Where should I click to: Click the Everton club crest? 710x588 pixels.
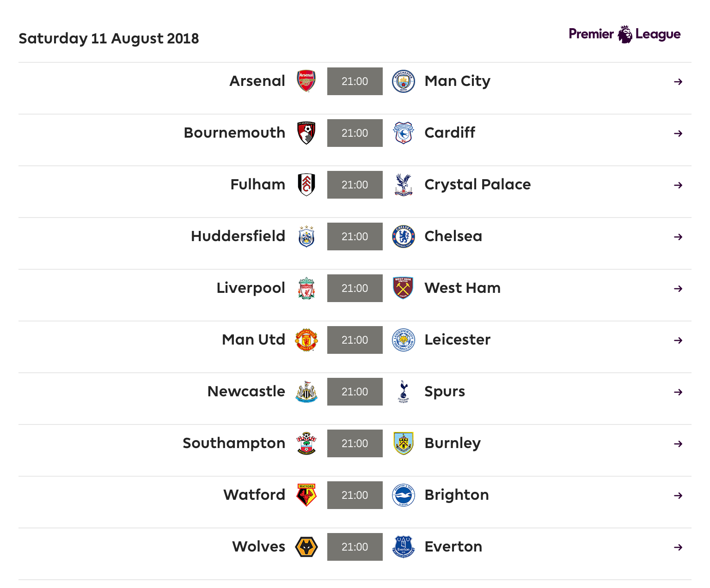pyautogui.click(x=403, y=547)
